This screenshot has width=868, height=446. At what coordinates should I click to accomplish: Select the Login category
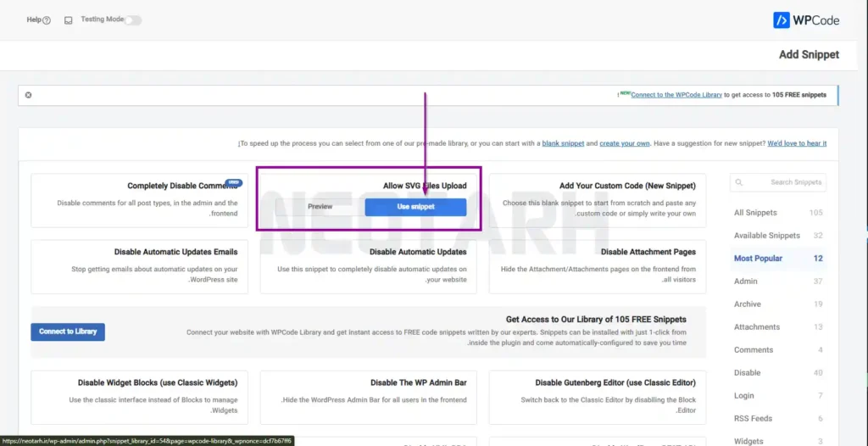778,396
